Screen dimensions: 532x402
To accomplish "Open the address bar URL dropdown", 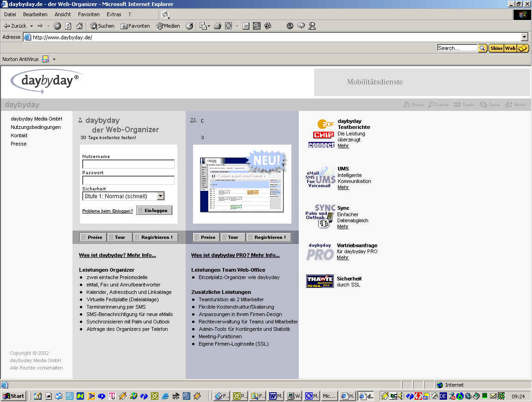I will click(x=524, y=37).
